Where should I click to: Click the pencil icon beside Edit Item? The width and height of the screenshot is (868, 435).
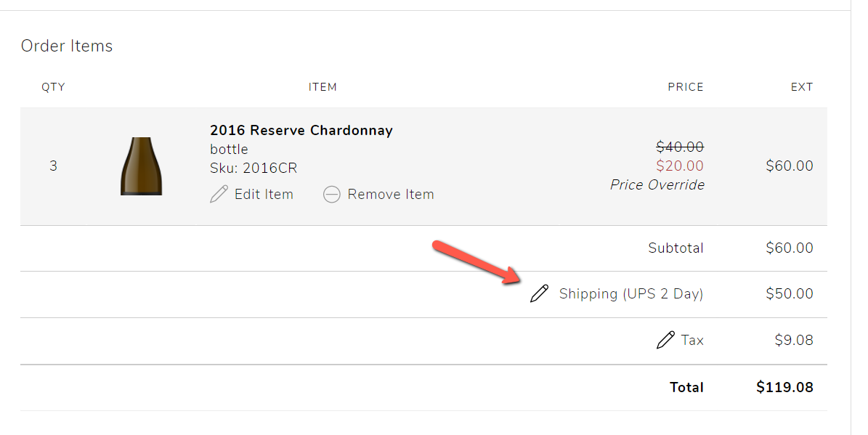tap(217, 194)
